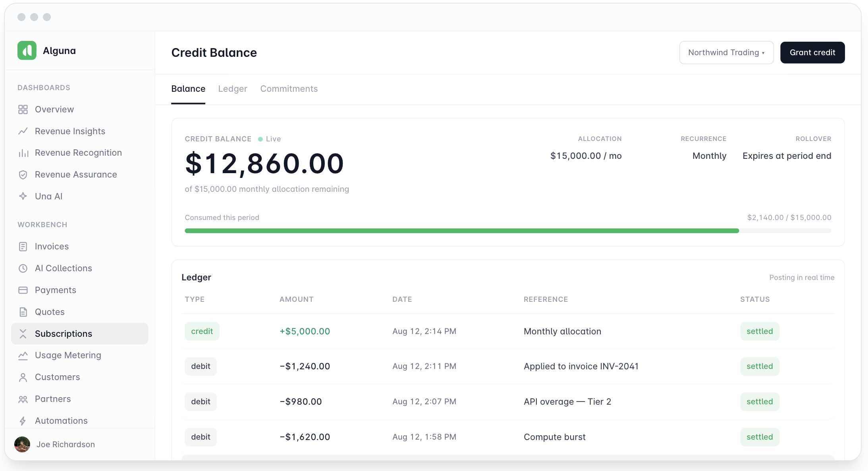
Task: Click the Revenue Recognition bar chart icon
Action: (x=23, y=153)
